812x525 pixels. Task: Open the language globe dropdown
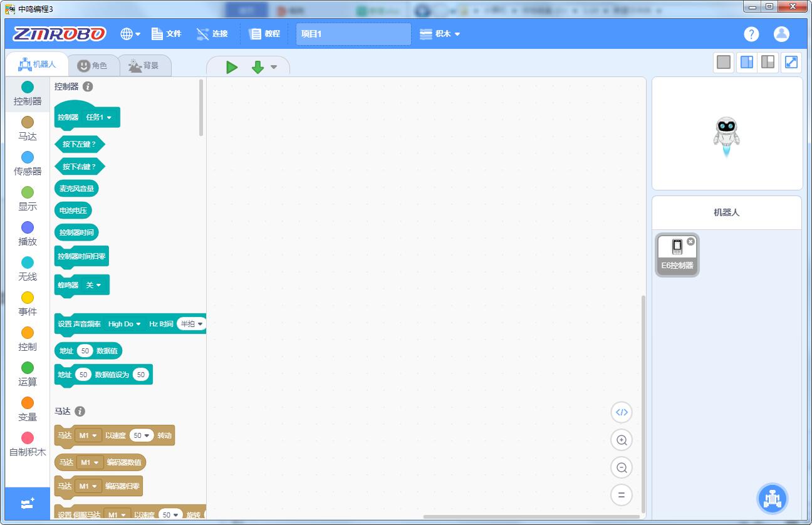click(x=130, y=34)
